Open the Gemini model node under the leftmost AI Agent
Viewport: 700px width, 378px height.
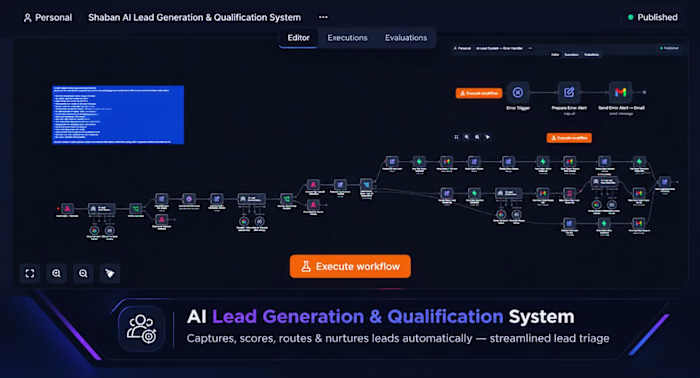coord(94,230)
